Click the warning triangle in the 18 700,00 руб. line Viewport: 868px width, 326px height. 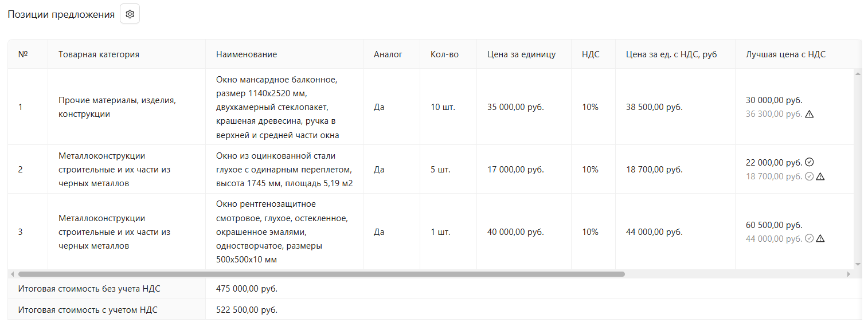pos(820,176)
